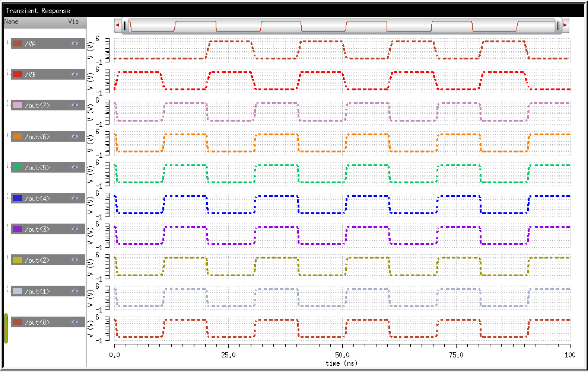Click the orange /out<6> color swatch
The height and width of the screenshot is (372, 588).
coord(17,137)
